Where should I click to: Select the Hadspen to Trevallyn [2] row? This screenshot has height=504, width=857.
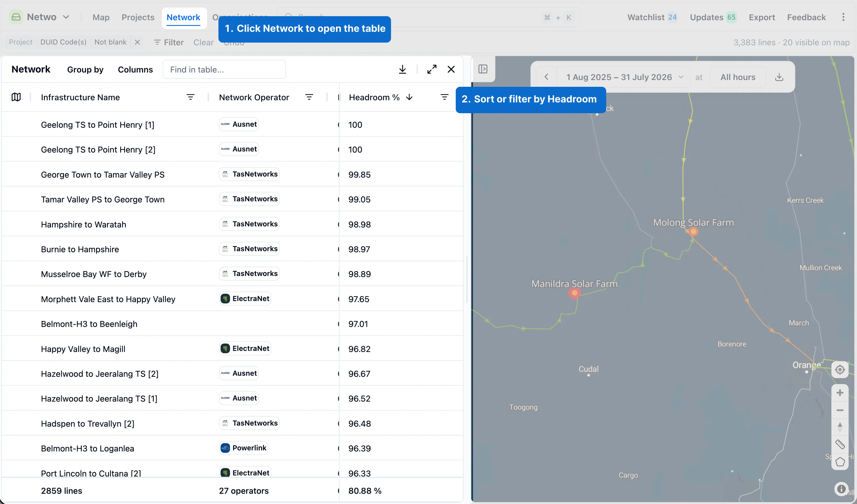[x=232, y=423]
